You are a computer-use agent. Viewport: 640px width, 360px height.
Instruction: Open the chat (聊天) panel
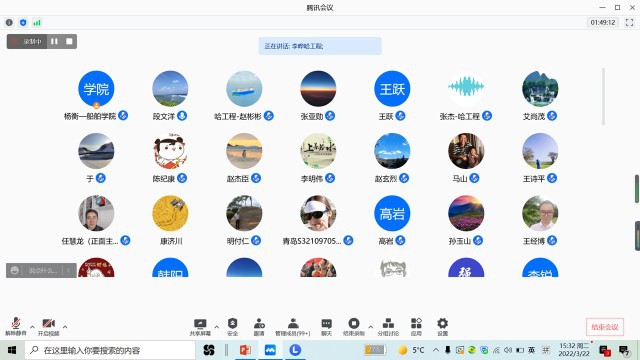327,327
